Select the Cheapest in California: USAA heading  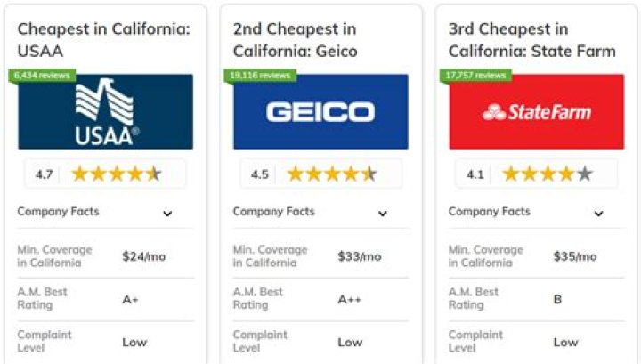[104, 40]
